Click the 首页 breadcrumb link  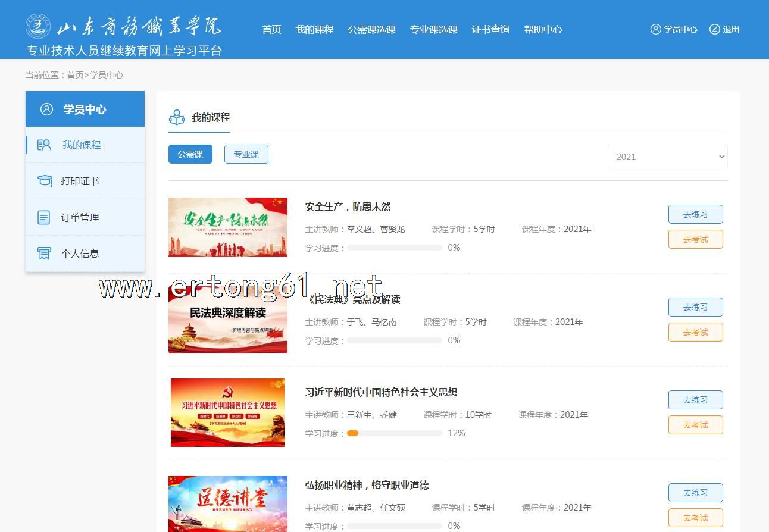[75, 75]
